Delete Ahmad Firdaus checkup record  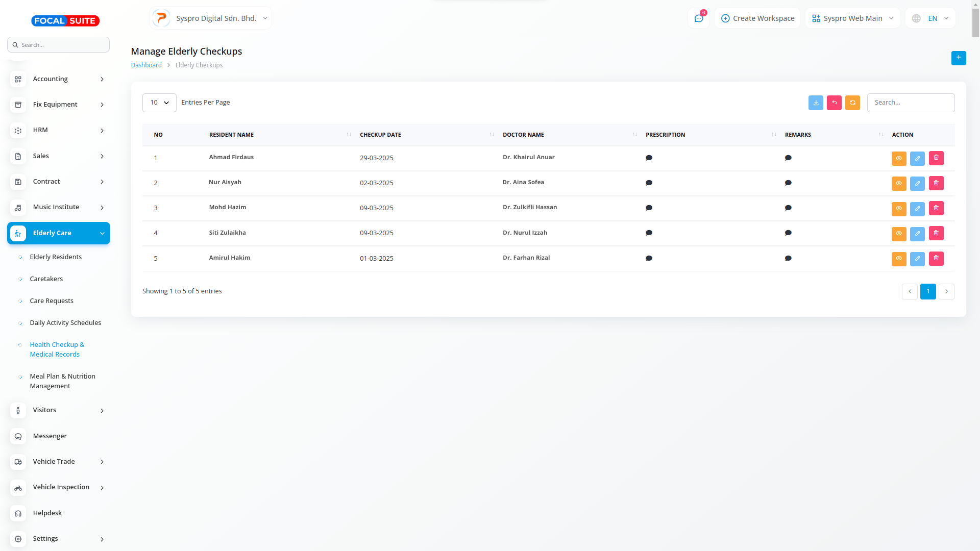936,158
